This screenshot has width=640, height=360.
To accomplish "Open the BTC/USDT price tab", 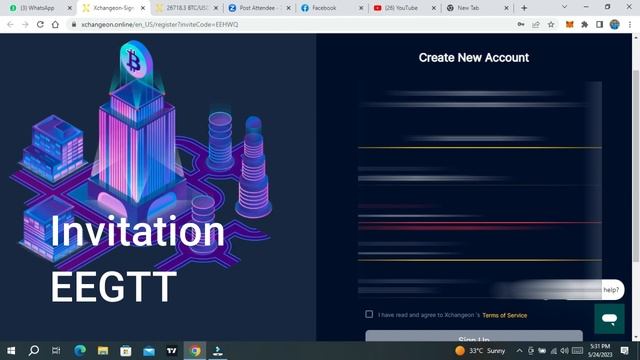I will tap(187, 8).
